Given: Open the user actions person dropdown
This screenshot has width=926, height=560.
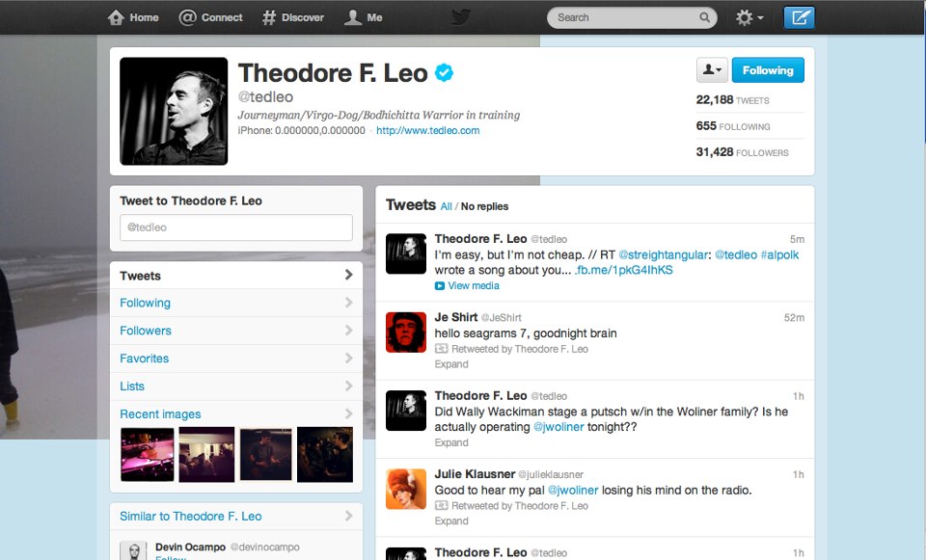Looking at the screenshot, I should click(x=712, y=70).
